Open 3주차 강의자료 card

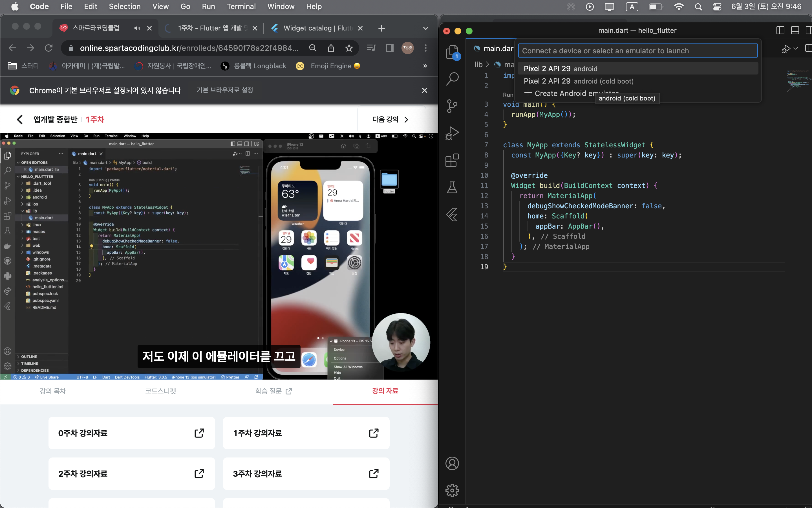[x=306, y=473]
